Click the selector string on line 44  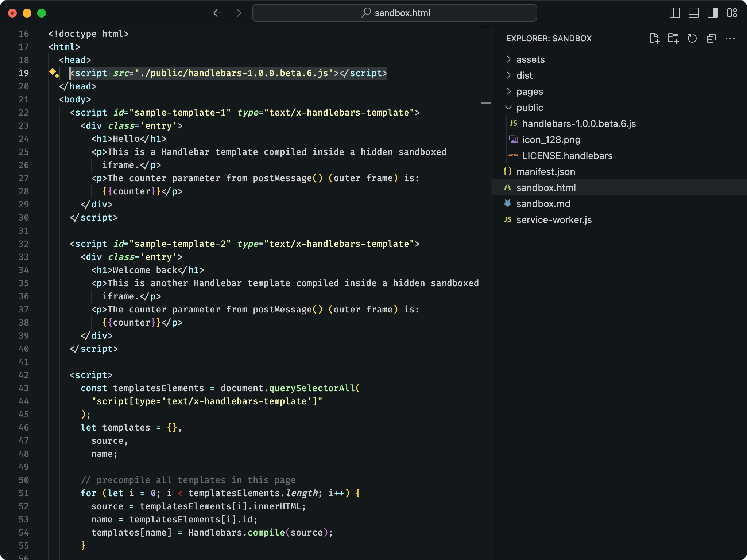pyautogui.click(x=207, y=401)
